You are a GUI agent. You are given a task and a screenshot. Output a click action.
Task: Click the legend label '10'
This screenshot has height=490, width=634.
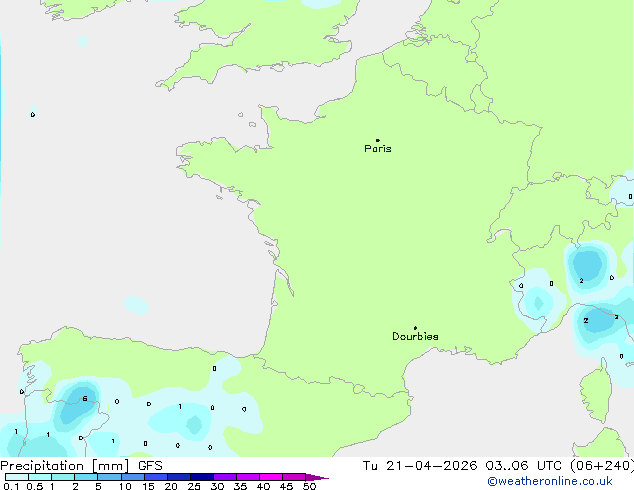(125, 486)
